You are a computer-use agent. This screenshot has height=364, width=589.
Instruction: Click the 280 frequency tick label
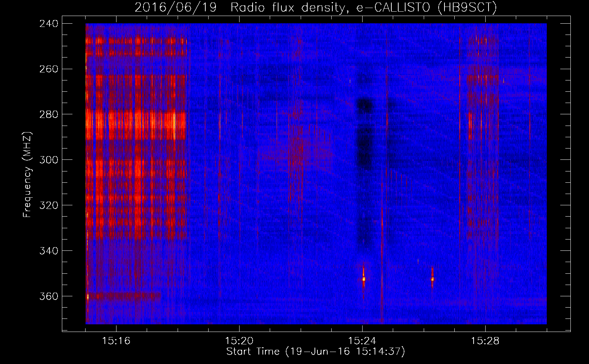coord(49,115)
